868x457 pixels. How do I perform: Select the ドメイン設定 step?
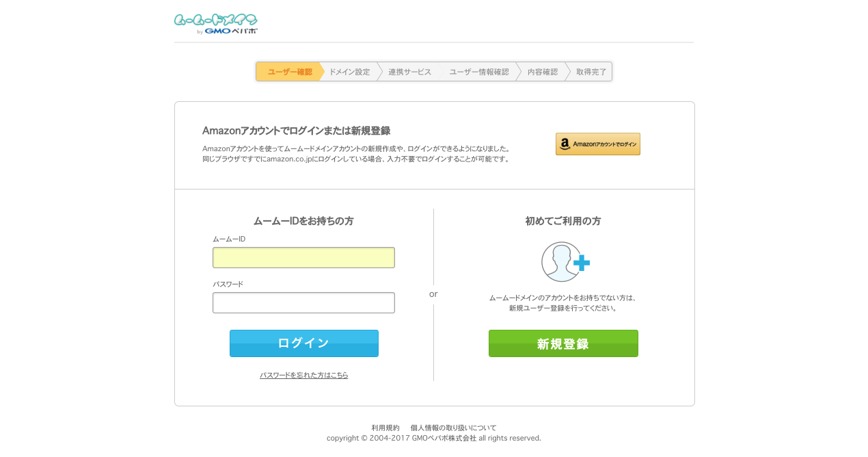349,72
